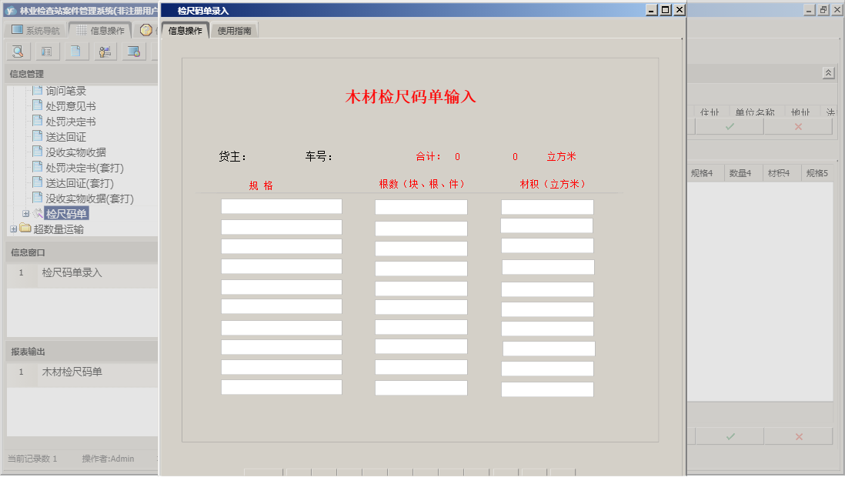Image resolution: width=845 pixels, height=504 pixels.
Task: Select the magnifier search tool icon
Action: [17, 51]
